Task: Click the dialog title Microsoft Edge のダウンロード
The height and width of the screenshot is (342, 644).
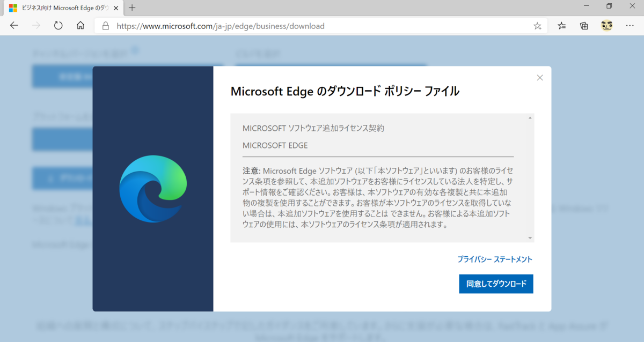Action: [x=345, y=92]
